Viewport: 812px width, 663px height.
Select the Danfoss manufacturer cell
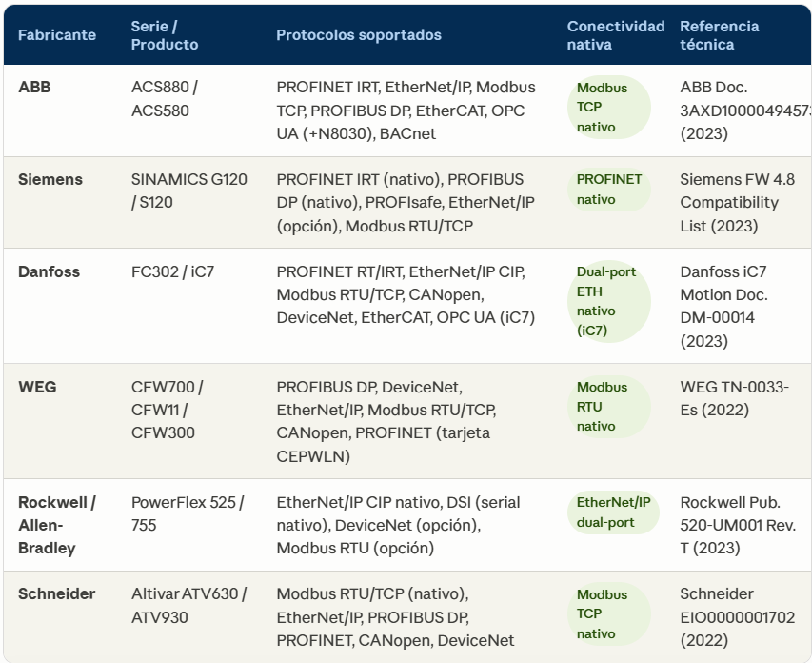(x=50, y=271)
